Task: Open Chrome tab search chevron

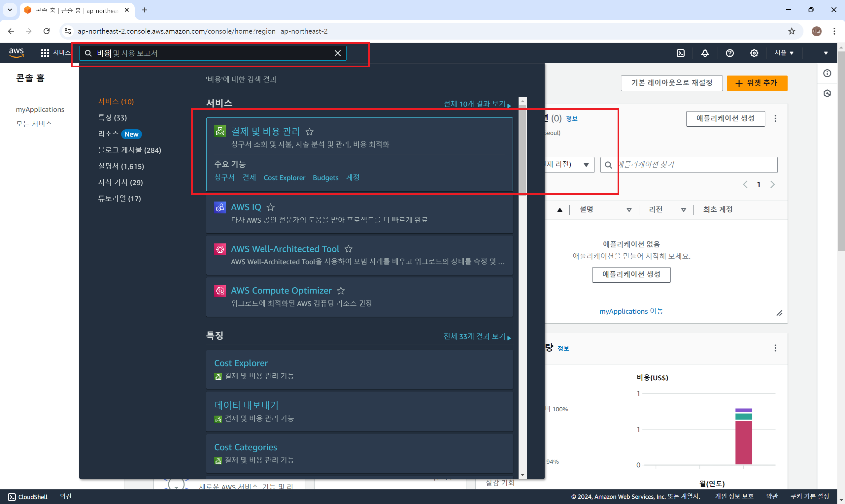Action: coord(10,10)
